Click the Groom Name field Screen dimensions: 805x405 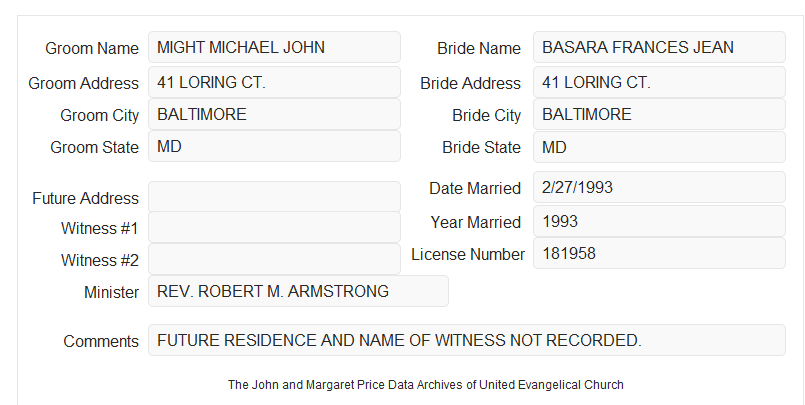(x=274, y=47)
